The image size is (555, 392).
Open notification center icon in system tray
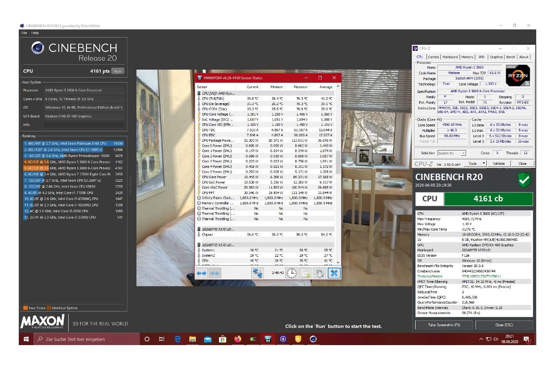(527, 339)
